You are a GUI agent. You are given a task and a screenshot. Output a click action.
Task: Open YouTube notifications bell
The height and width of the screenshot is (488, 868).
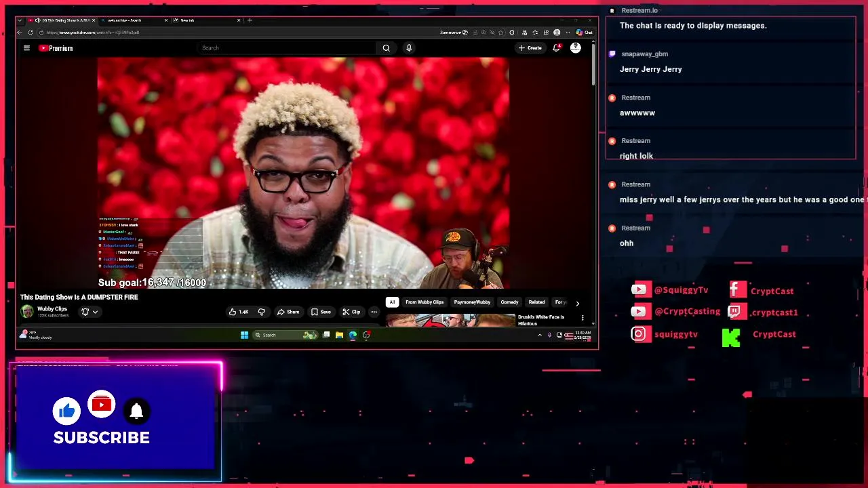(556, 48)
